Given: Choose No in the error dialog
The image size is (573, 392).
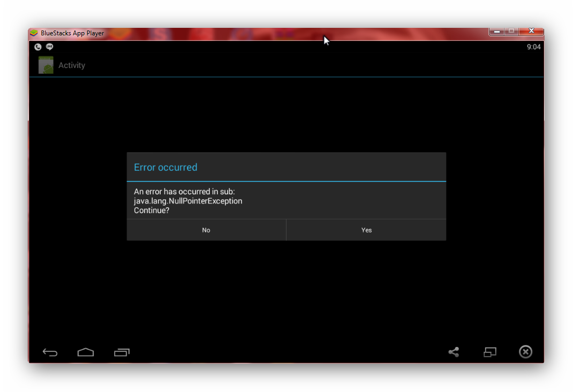Looking at the screenshot, I should click(206, 230).
